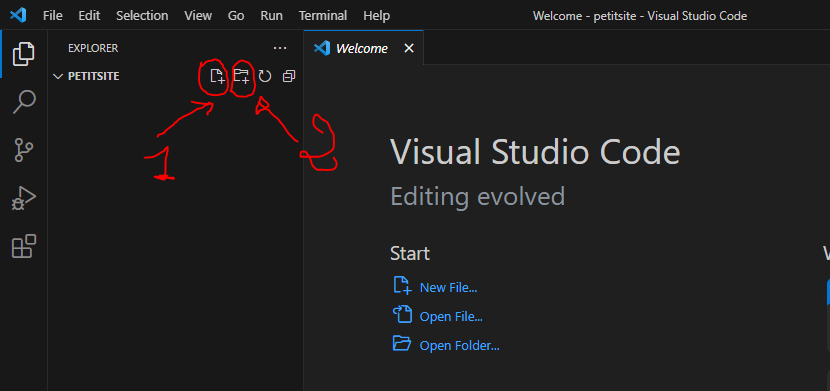The image size is (830, 391).
Task: Open the Explorer view in activity bar
Action: pyautogui.click(x=24, y=54)
